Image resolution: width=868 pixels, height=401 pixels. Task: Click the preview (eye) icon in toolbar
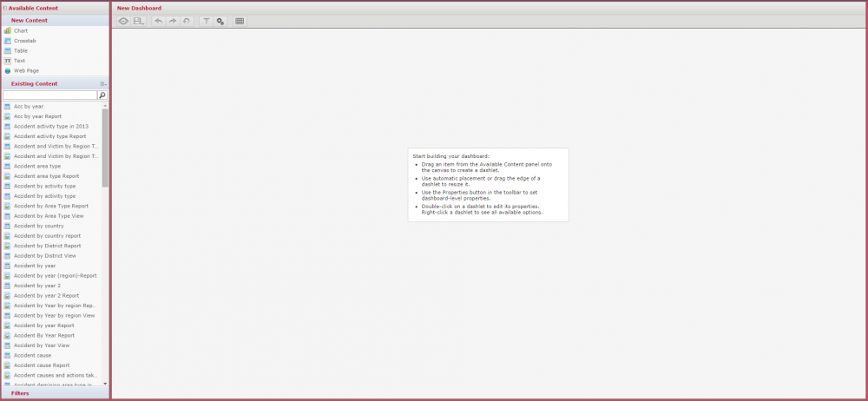[123, 21]
